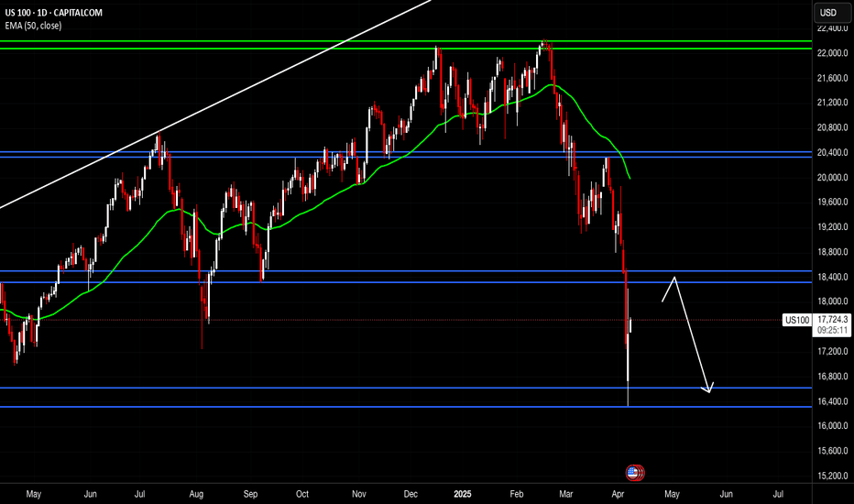The image size is (854, 504).
Task: Click the Aug label on time axis
Action: 196,494
